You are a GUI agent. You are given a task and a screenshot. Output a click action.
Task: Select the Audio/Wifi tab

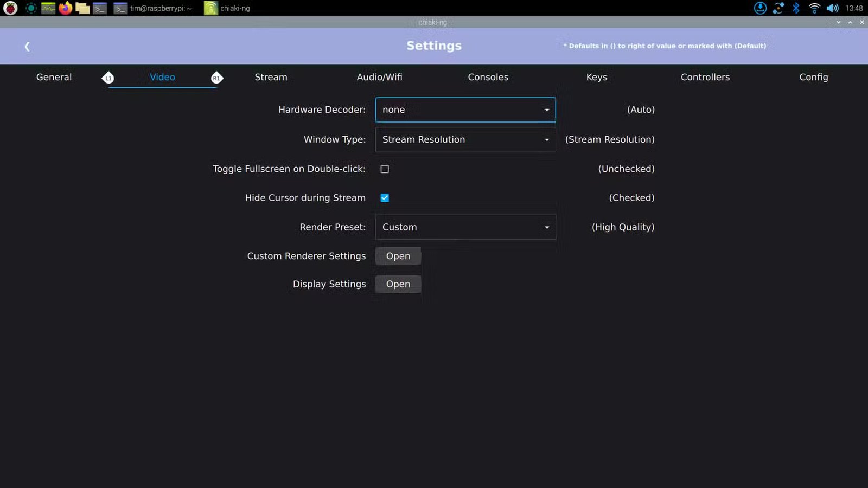(x=379, y=77)
